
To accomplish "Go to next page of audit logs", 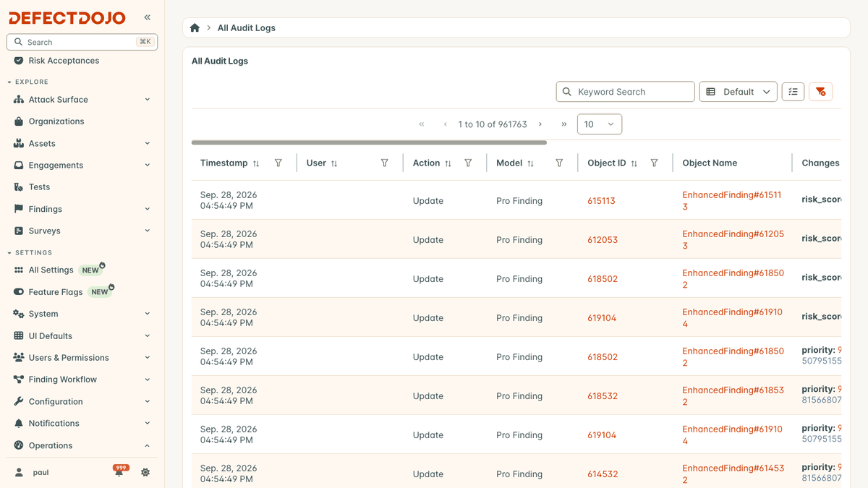I will pos(540,124).
